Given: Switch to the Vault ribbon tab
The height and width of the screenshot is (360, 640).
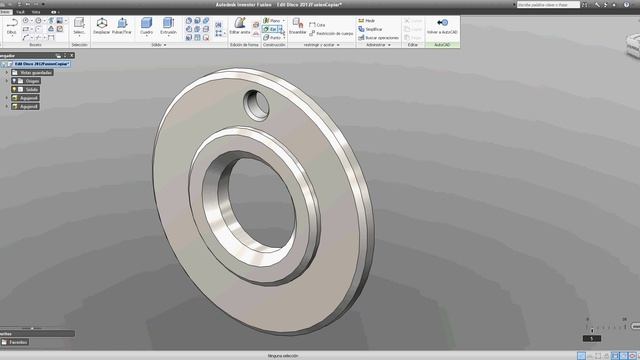Looking at the screenshot, I should pos(20,12).
